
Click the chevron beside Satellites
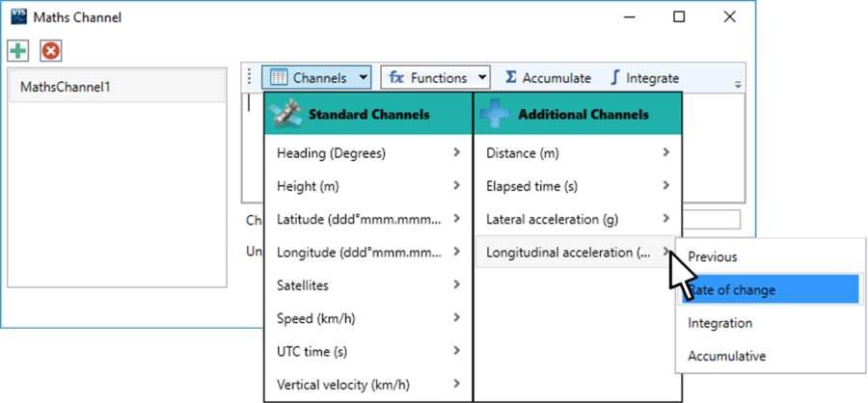[457, 284]
